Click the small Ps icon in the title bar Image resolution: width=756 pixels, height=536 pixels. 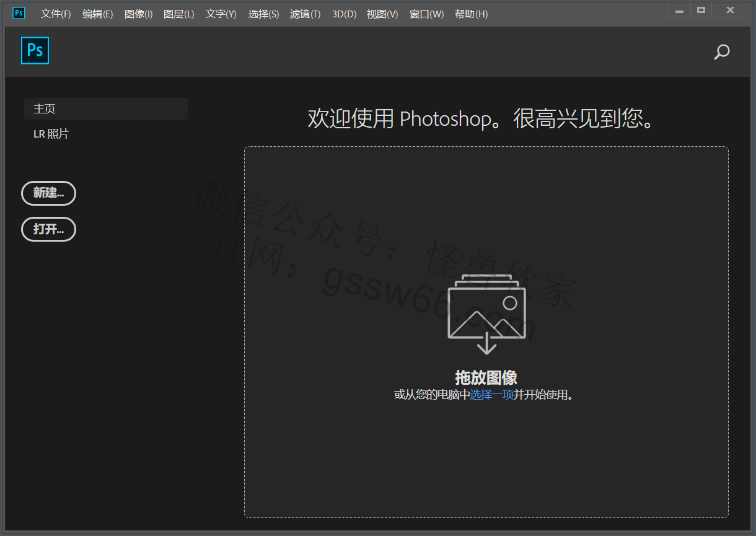[x=19, y=13]
